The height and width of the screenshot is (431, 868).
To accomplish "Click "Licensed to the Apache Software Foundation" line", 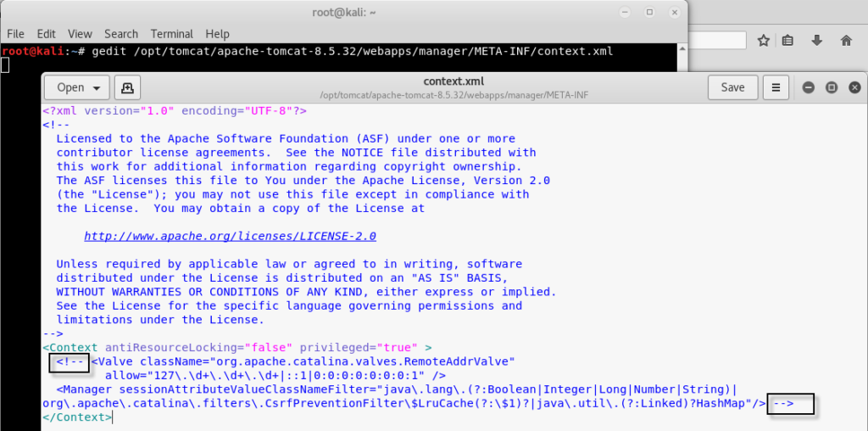I will coord(286,138).
